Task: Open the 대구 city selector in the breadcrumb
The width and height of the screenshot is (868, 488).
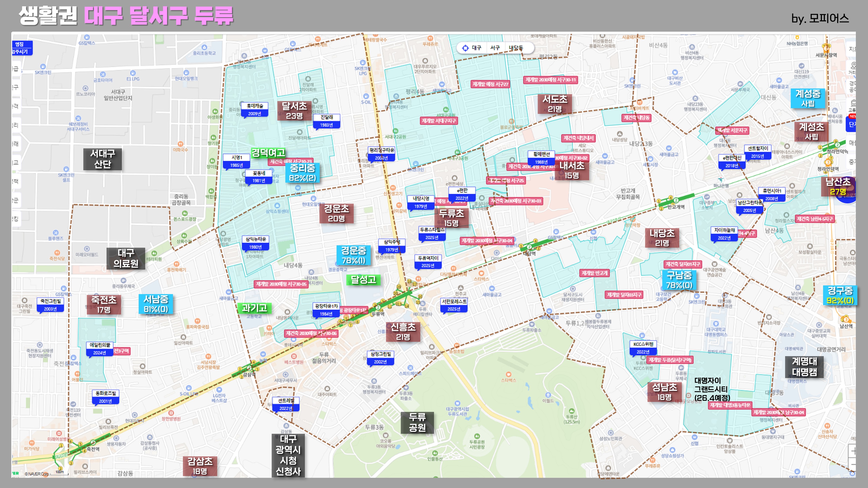Action: (477, 48)
